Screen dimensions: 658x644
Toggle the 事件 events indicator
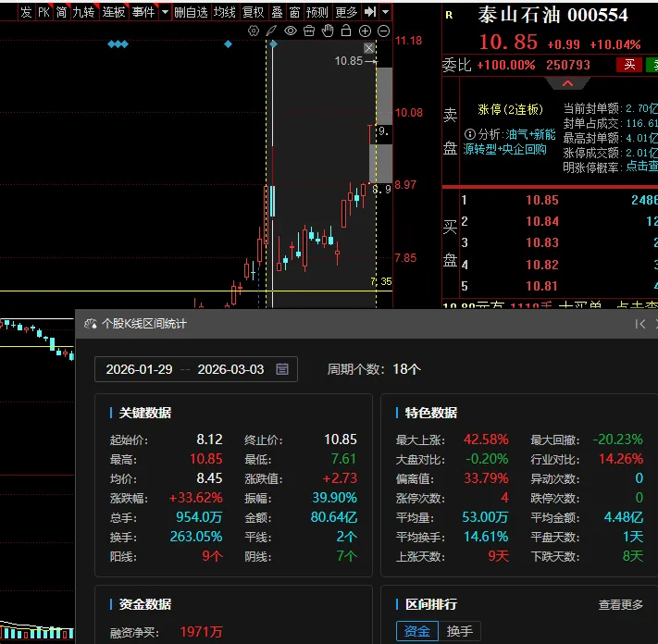[143, 12]
